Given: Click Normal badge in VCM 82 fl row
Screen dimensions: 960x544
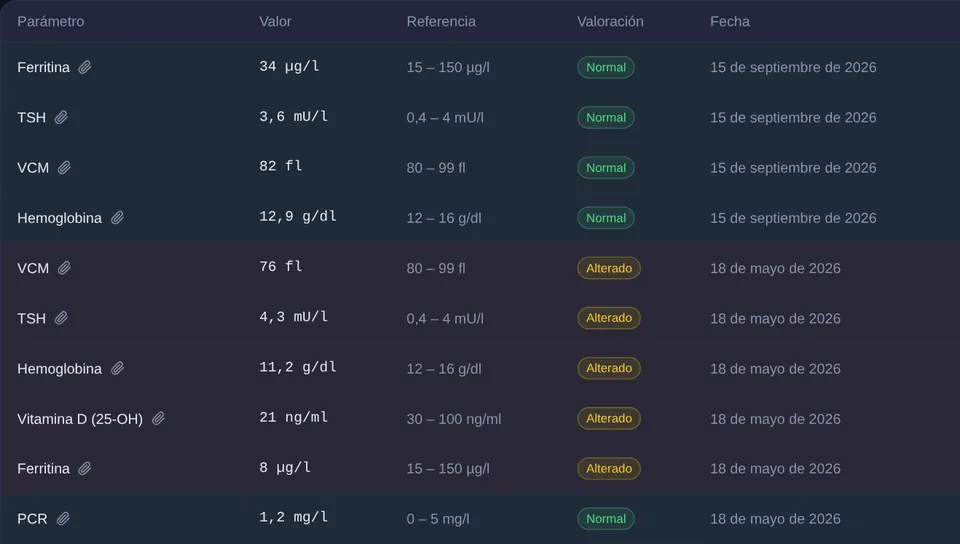Looking at the screenshot, I should (x=606, y=168).
